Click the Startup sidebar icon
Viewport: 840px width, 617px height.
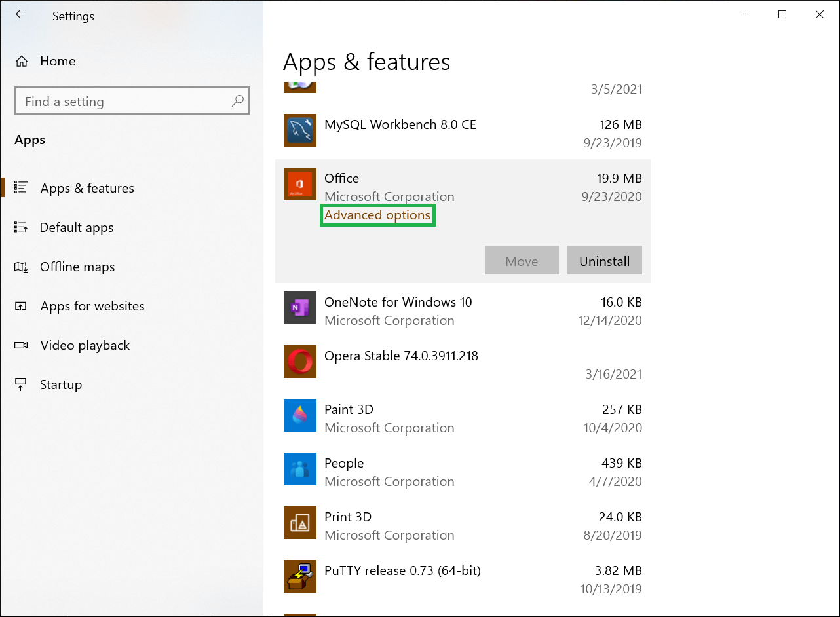[20, 384]
